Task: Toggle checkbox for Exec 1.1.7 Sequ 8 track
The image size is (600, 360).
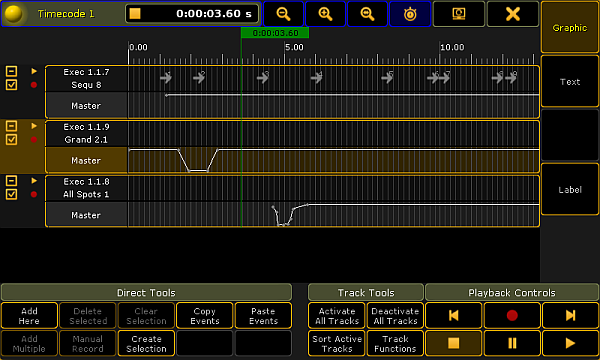Action: [11, 85]
